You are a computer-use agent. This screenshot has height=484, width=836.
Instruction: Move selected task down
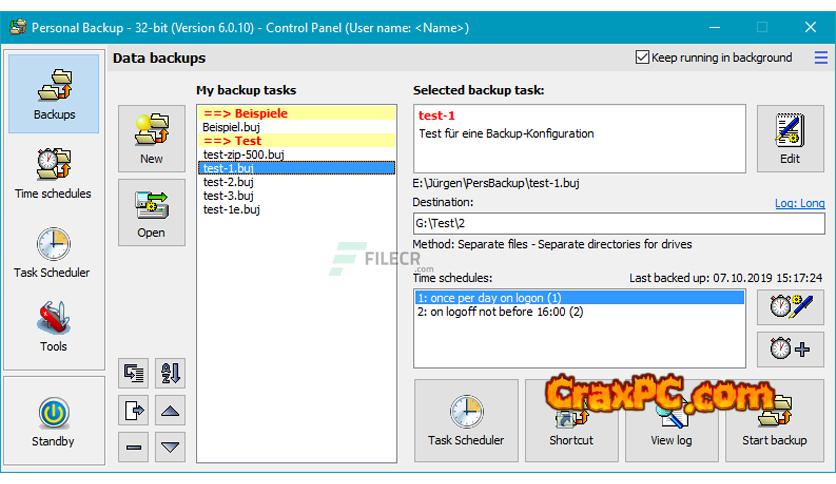[x=170, y=447]
